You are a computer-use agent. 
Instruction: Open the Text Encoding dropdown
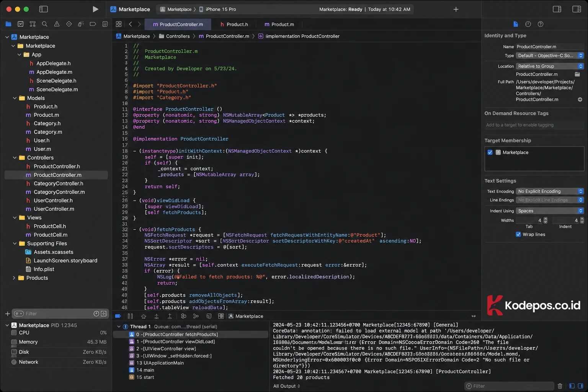550,191
